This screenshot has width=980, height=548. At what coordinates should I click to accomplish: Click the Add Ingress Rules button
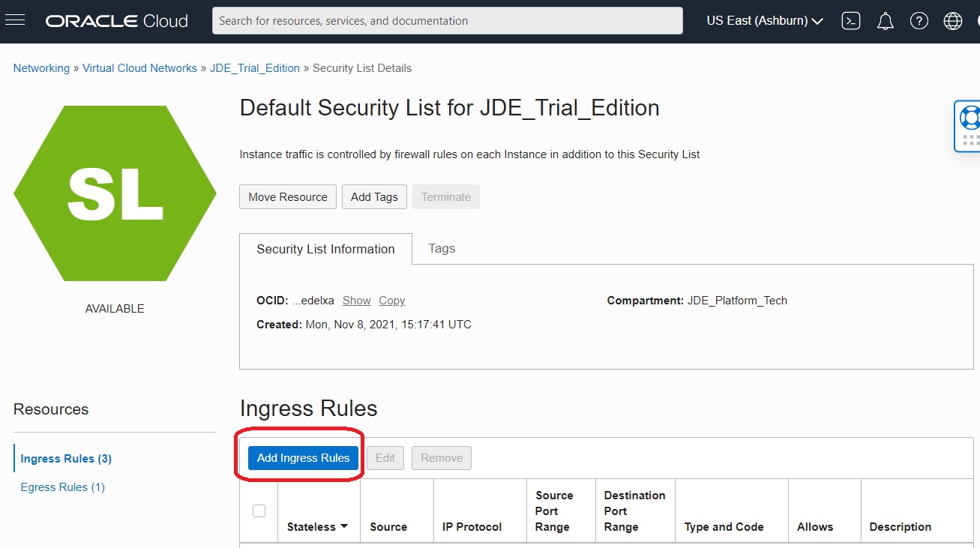302,457
